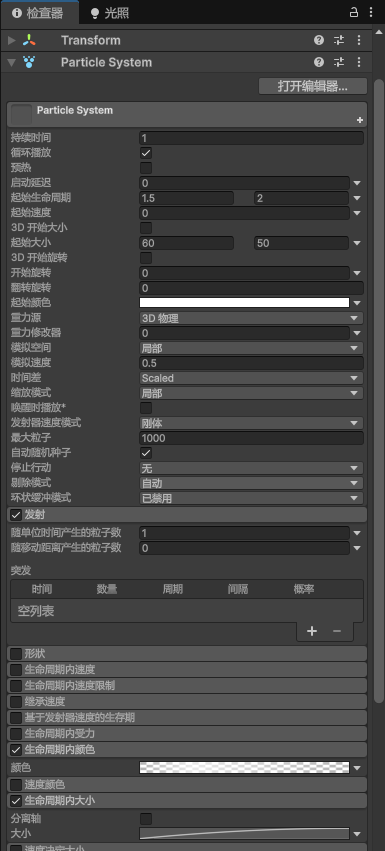385x851 pixels.
Task: Collapse the Particle System component foldout
Action: click(11, 63)
